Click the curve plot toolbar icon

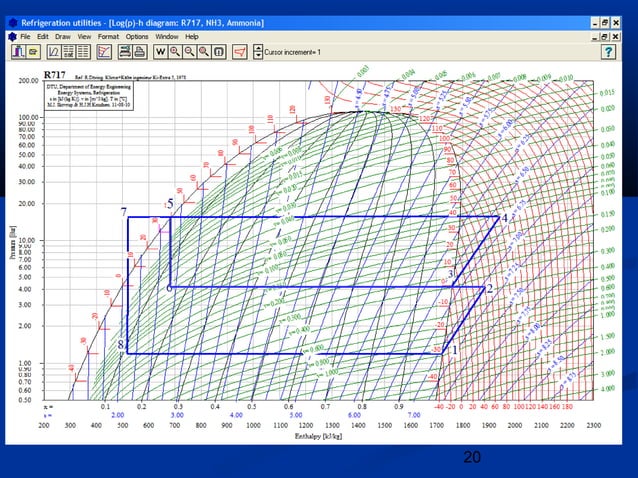[x=53, y=51]
